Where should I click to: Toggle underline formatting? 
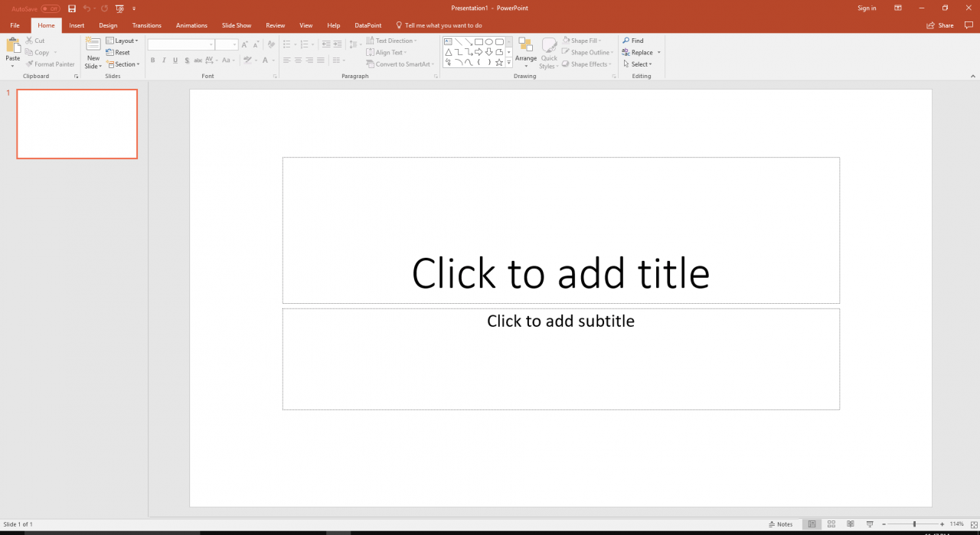coord(175,60)
